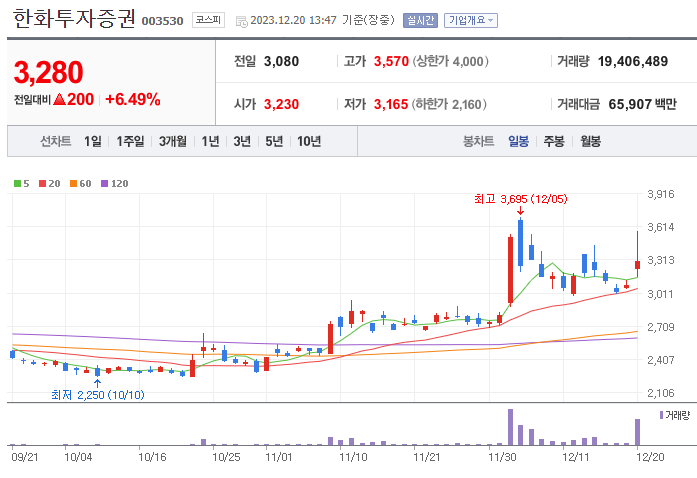Click the orange 60-day average legend swatch
Viewport: 697px width, 478px height.
[x=74, y=184]
